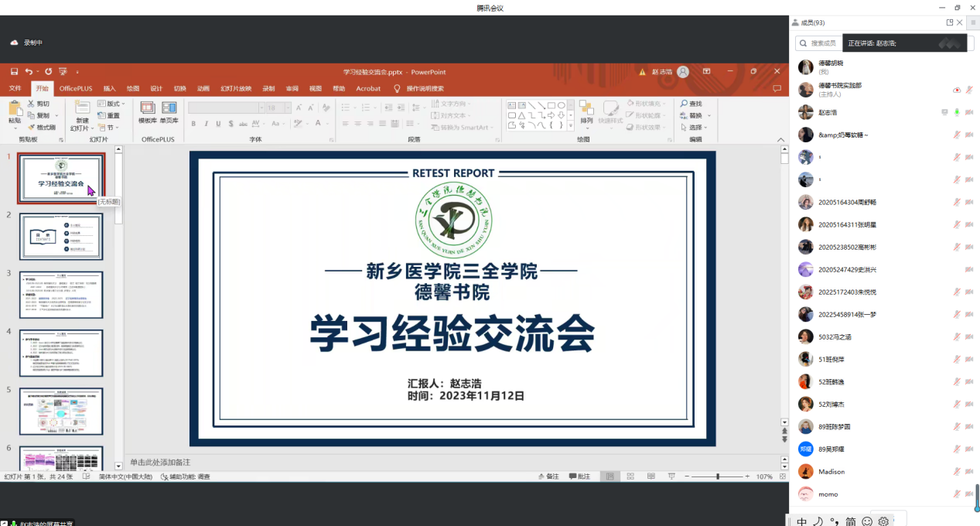Switch to the 幻灯片放映 slideshow tab
Image resolution: width=980 pixels, height=526 pixels.
[x=236, y=88]
